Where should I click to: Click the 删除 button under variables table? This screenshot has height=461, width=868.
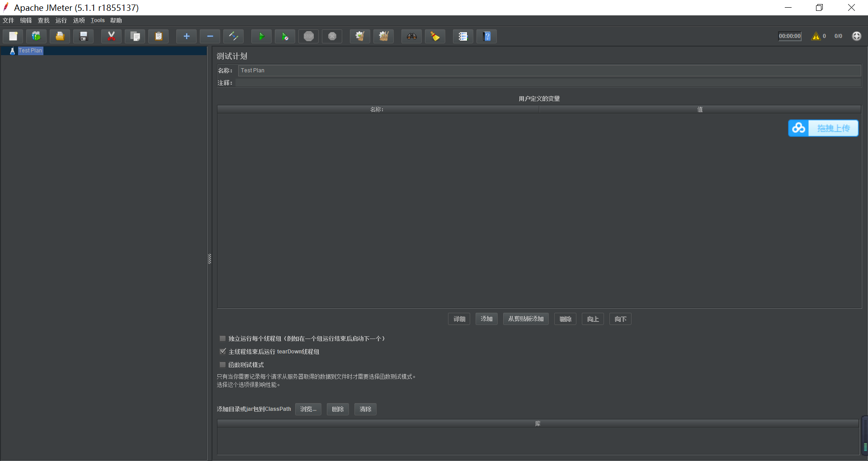(565, 319)
